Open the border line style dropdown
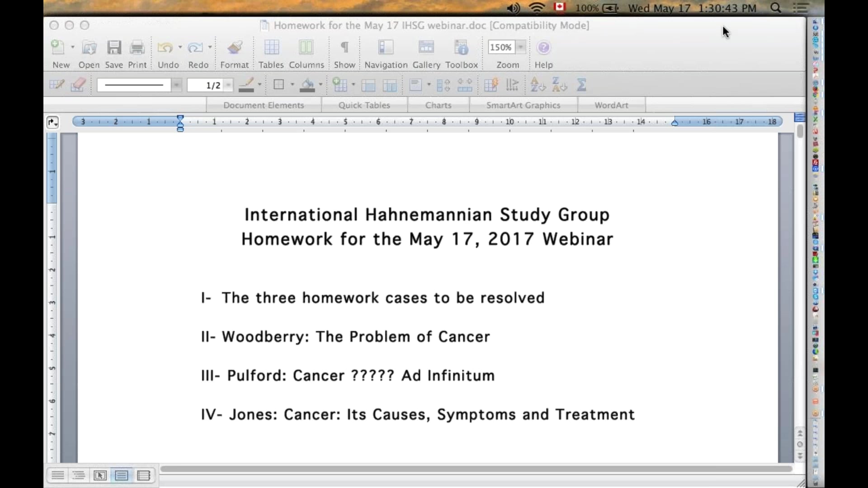The height and width of the screenshot is (488, 868). click(x=176, y=85)
